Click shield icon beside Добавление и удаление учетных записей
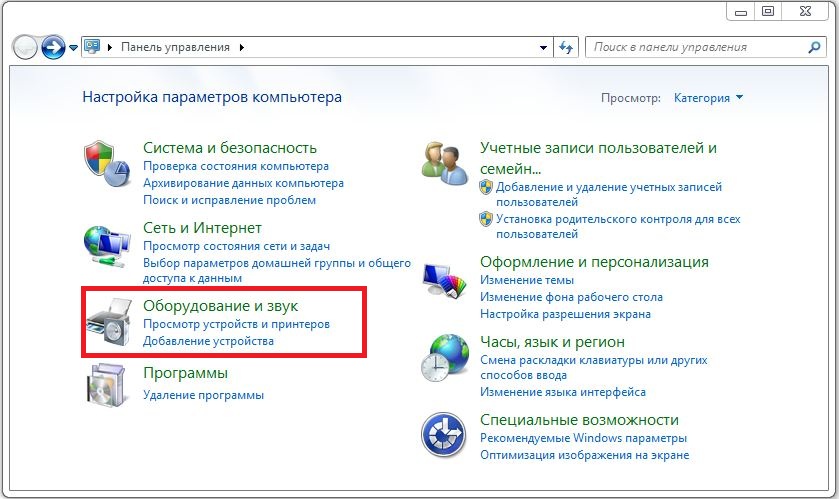The width and height of the screenshot is (839, 499). pyautogui.click(x=485, y=187)
